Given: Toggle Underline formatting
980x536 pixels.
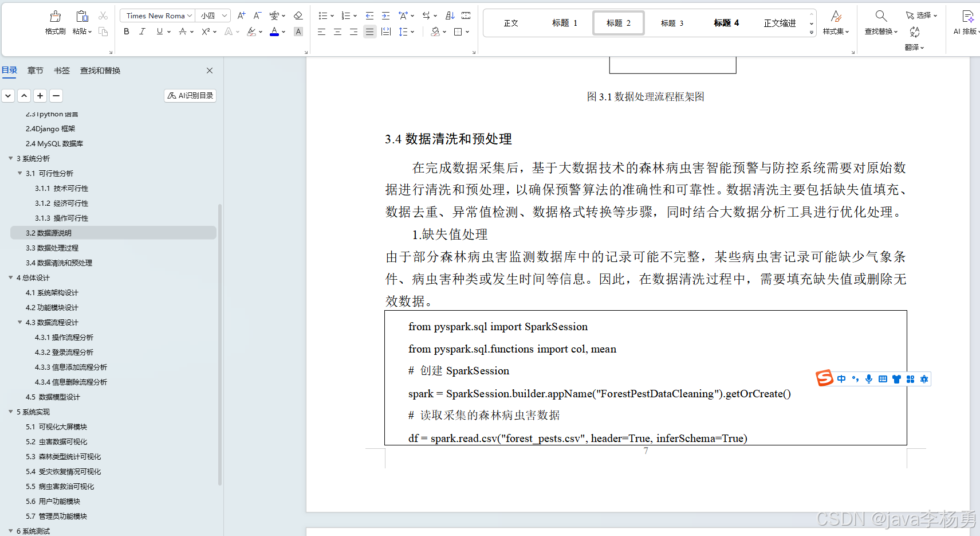Looking at the screenshot, I should pos(159,32).
